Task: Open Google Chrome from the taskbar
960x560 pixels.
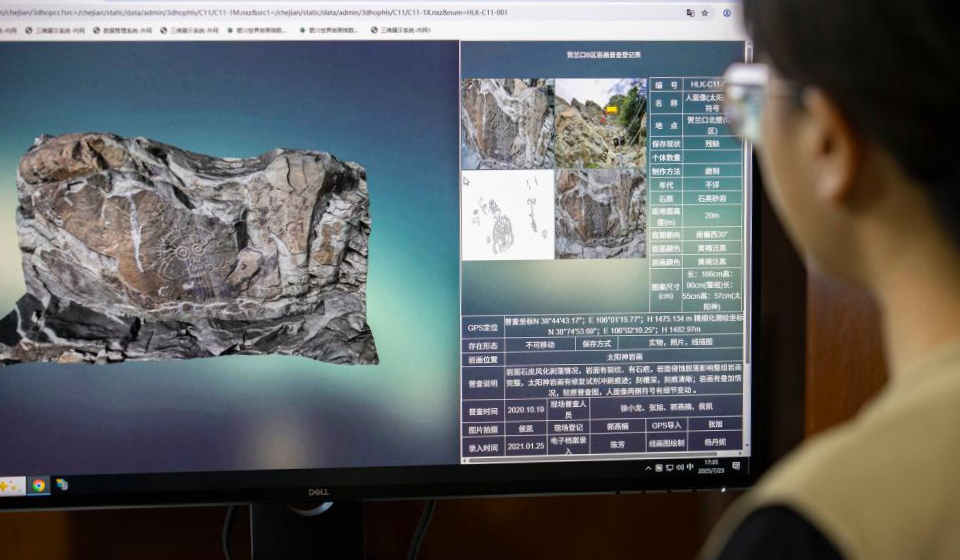Action: coord(39,485)
